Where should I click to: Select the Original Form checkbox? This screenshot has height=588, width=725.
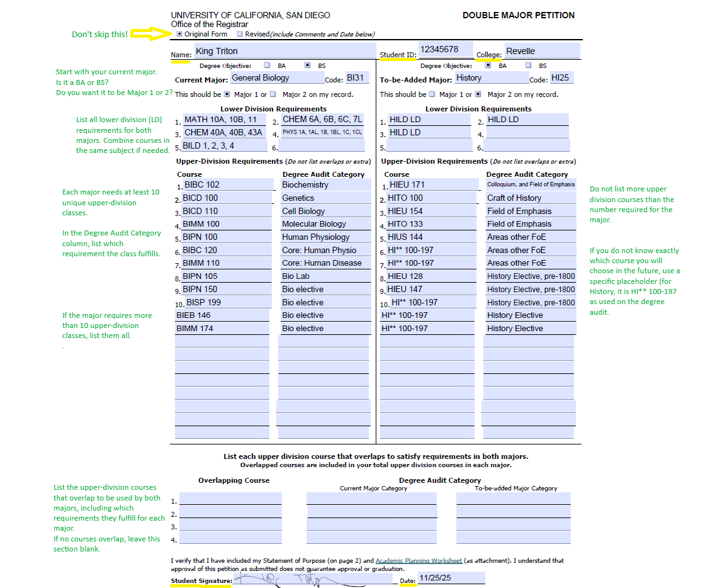[179, 34]
